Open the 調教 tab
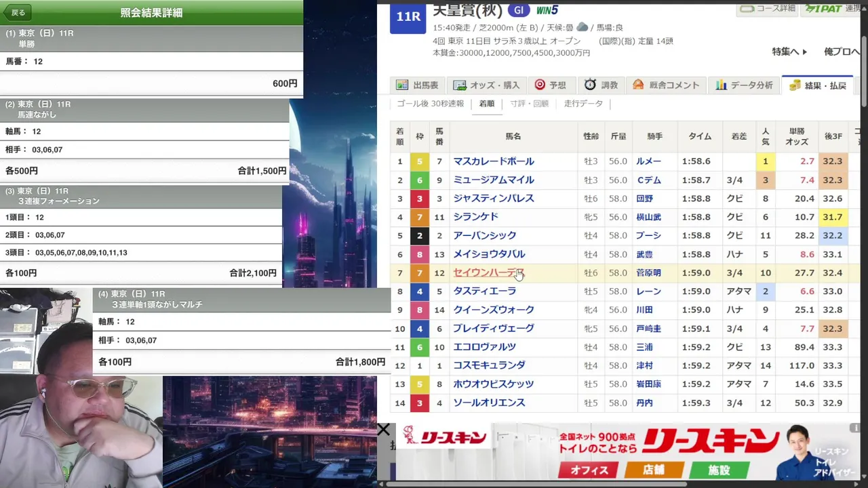The image size is (868, 488). pyautogui.click(x=601, y=85)
